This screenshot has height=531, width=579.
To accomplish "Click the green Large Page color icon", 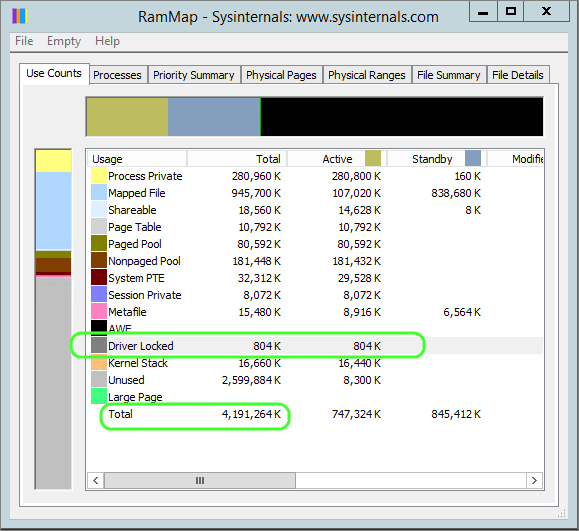I will [99, 397].
